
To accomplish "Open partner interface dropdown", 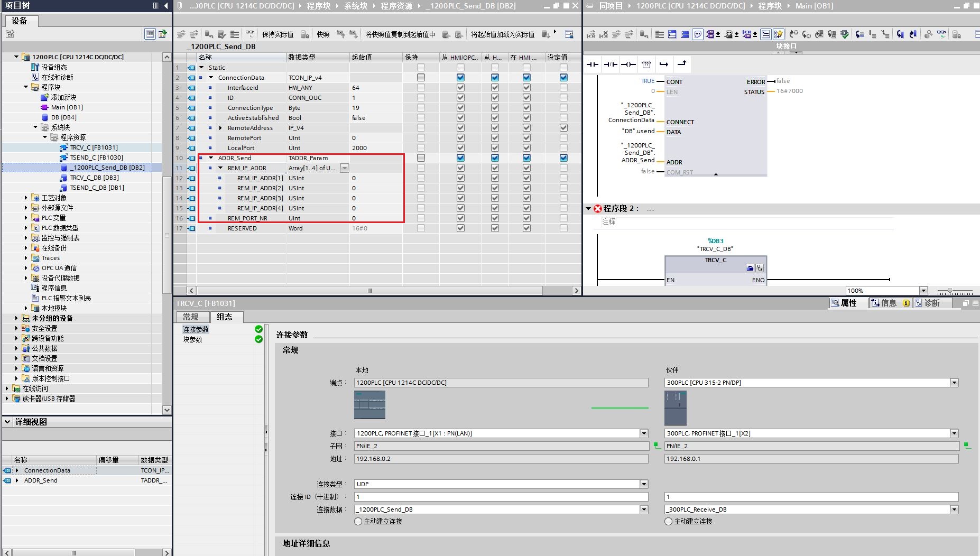I will click(954, 433).
